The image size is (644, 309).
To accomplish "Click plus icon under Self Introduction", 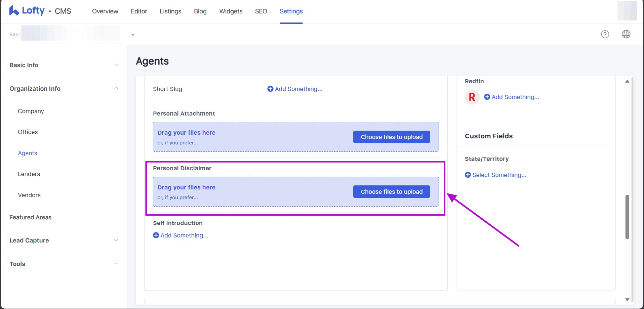I will (156, 235).
